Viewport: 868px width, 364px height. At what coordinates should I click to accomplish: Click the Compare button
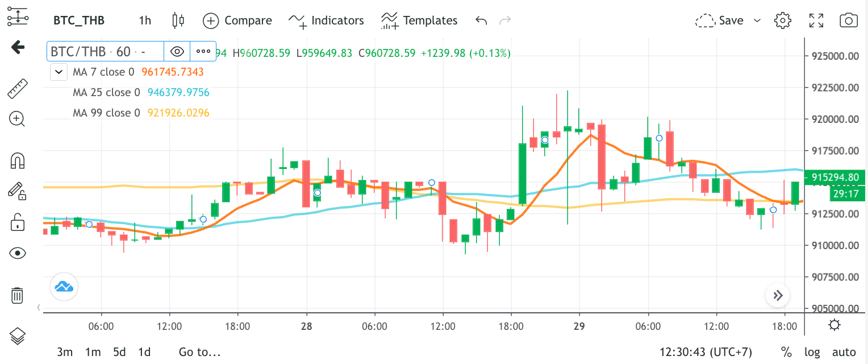point(237,20)
